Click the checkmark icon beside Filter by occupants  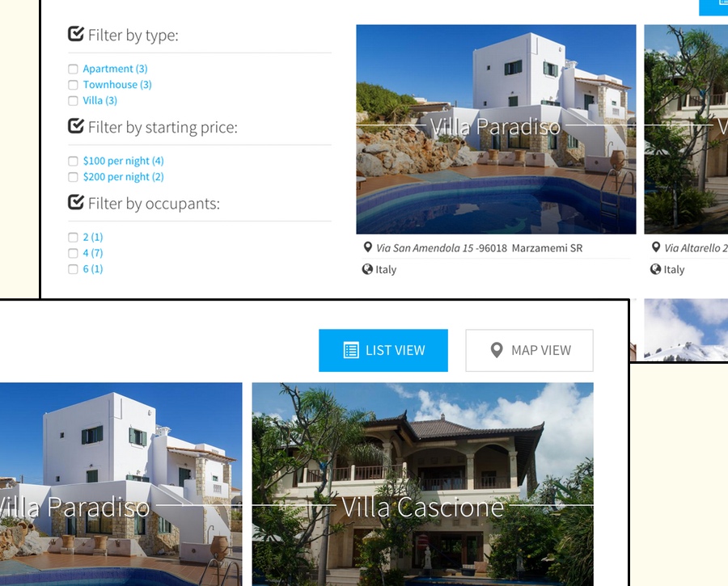(76, 202)
